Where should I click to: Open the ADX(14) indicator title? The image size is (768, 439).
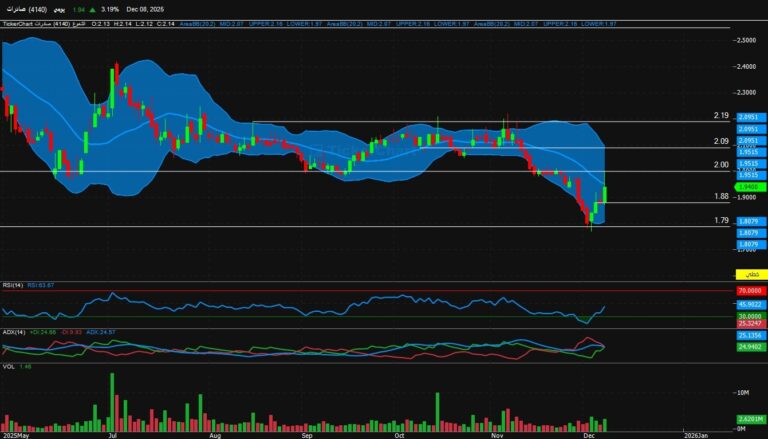pyautogui.click(x=14, y=331)
